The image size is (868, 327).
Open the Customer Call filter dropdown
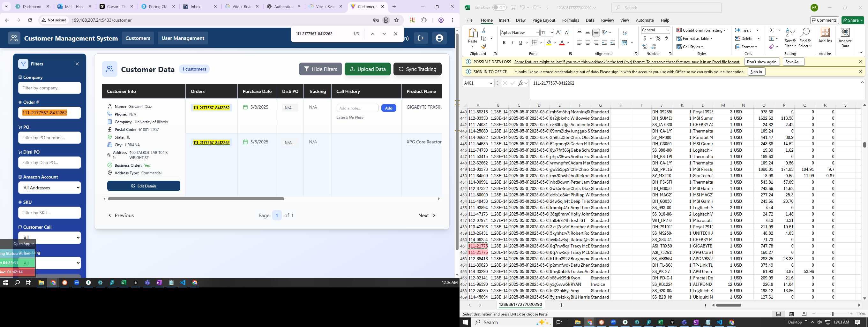[49, 238]
